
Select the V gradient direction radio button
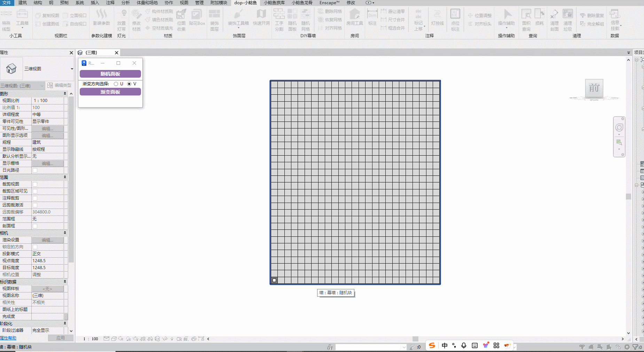[x=129, y=84]
